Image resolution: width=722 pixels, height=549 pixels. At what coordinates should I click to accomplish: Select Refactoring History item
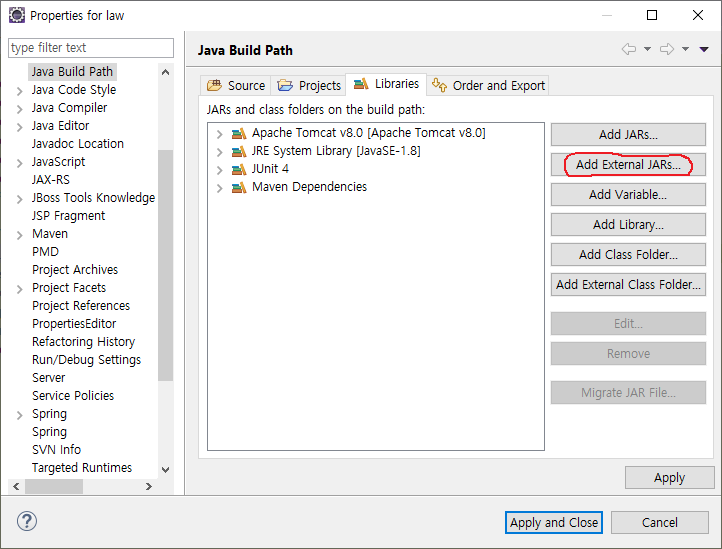83,341
